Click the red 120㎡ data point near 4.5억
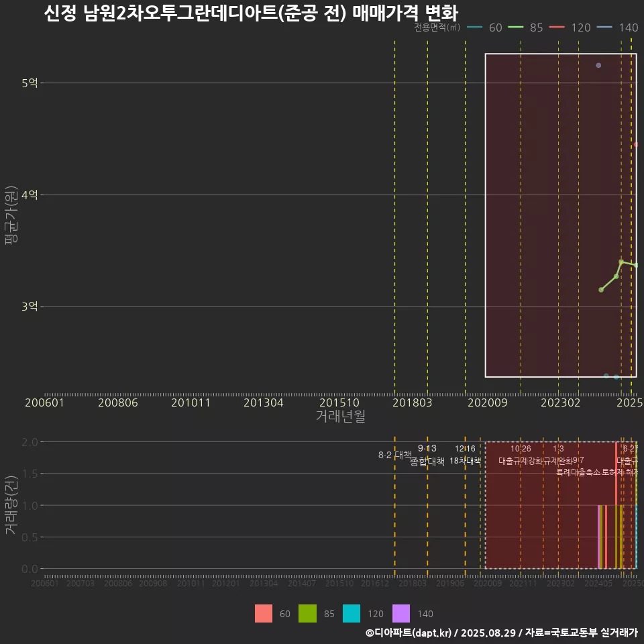 [x=636, y=145]
